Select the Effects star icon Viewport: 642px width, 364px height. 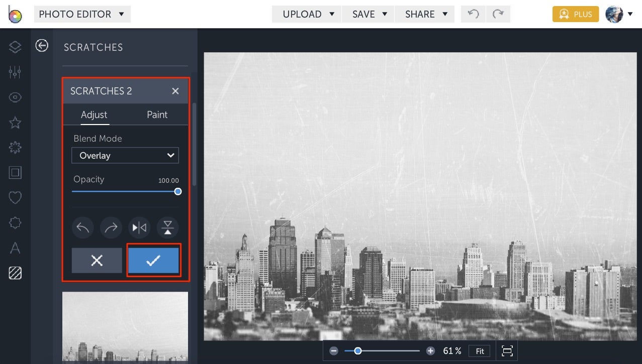point(15,122)
